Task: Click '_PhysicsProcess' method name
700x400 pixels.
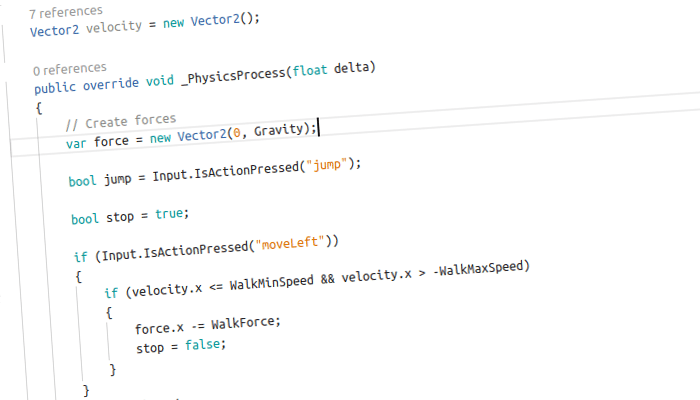Action: pos(233,75)
